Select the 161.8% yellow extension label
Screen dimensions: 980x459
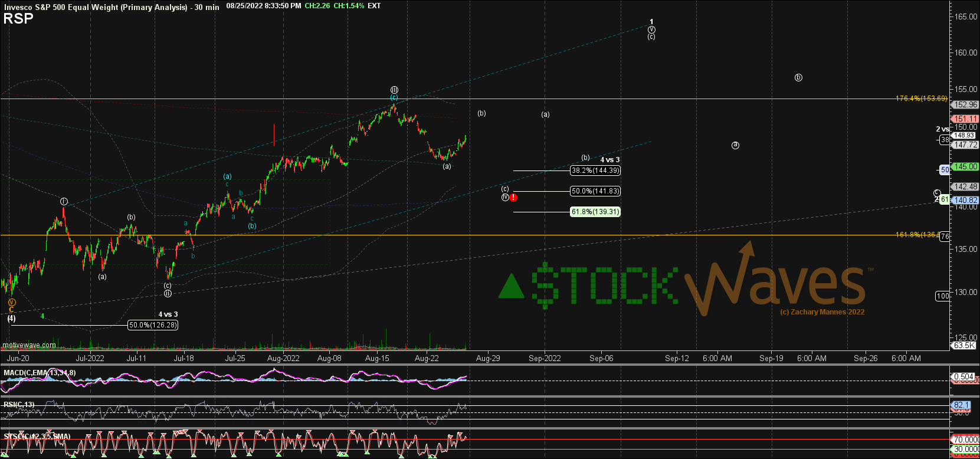(917, 235)
